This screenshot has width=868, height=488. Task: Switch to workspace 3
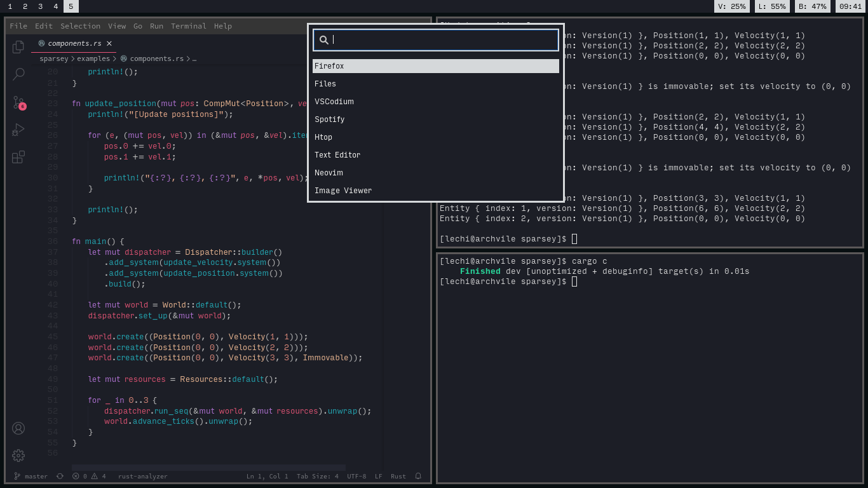[40, 6]
